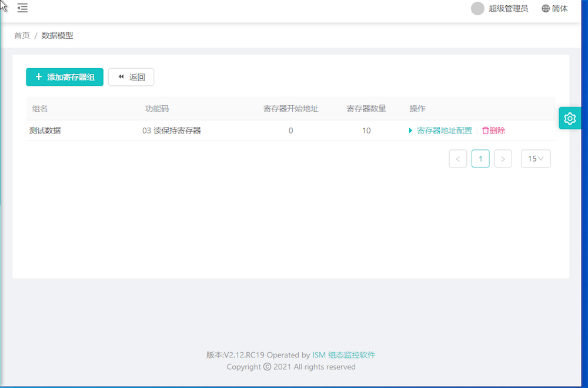Navigate to 首页 in the breadcrumb
This screenshot has height=388, width=588.
[x=22, y=35]
